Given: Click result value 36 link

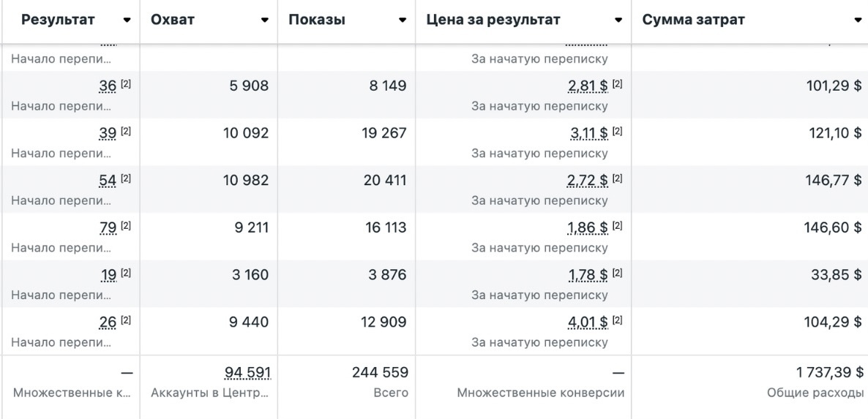Looking at the screenshot, I should [x=108, y=86].
